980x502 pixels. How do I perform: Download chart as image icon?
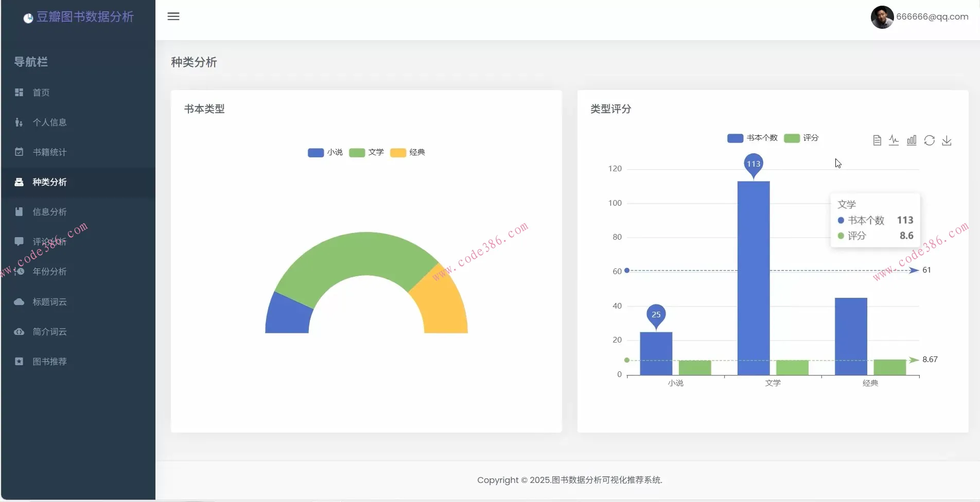coord(947,140)
